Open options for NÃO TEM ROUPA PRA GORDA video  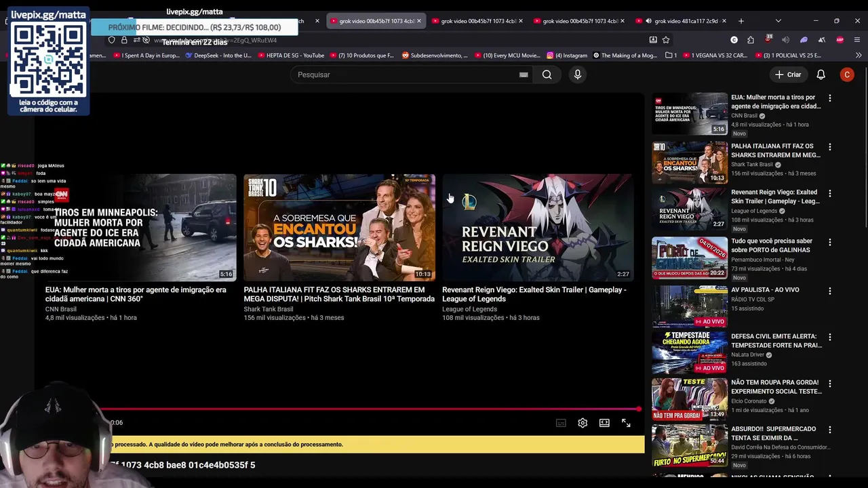(x=829, y=383)
